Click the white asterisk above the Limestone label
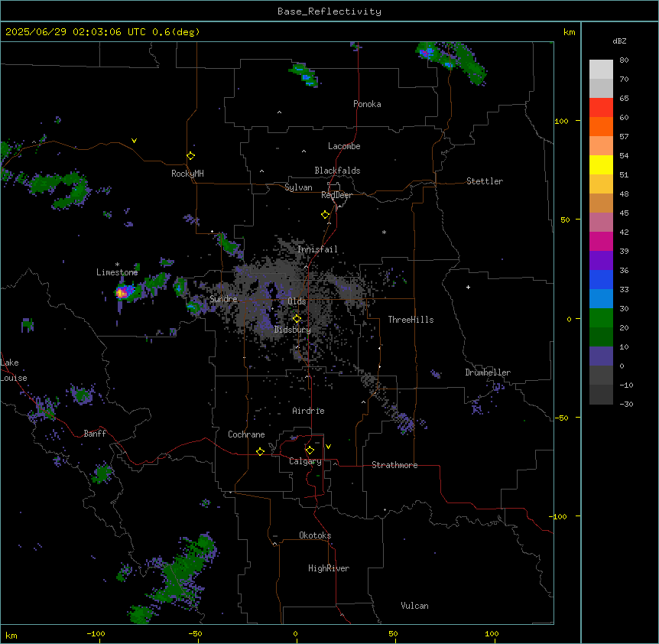This screenshot has height=644, width=659. [x=117, y=265]
